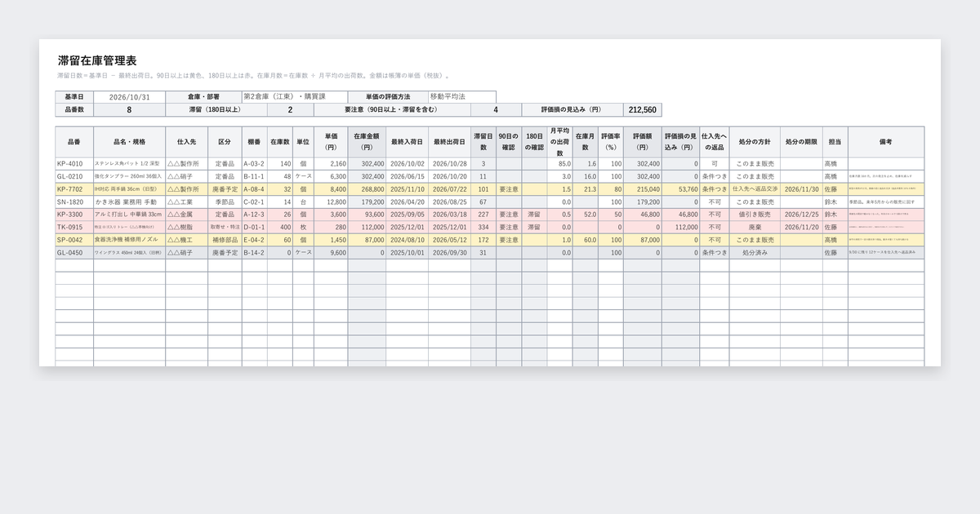This screenshot has width=980, height=514.
Task: Select product code SP-0042
Action: click(x=74, y=240)
